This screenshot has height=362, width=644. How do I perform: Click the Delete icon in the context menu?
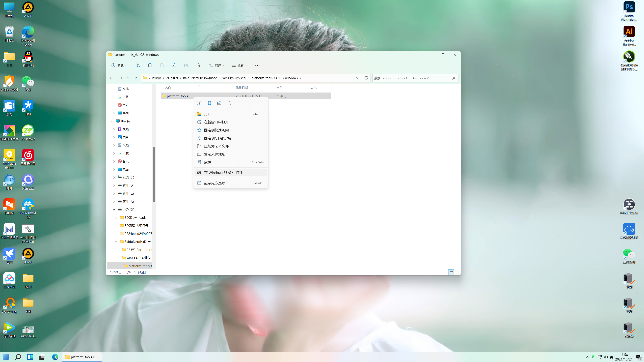coord(229,103)
